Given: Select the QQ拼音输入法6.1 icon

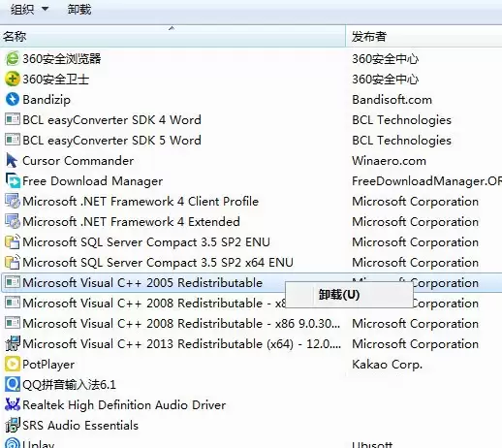Looking at the screenshot, I should click(13, 384).
